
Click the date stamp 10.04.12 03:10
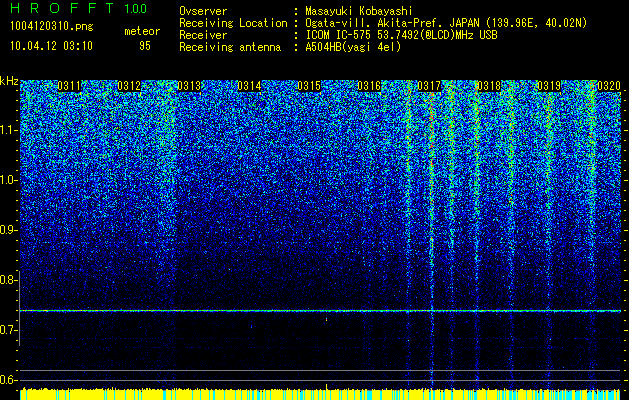coord(51,46)
